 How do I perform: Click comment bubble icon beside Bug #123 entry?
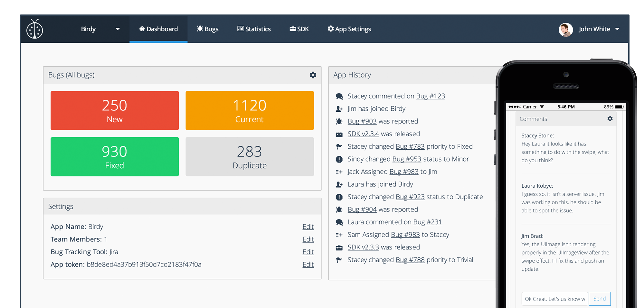(x=339, y=96)
